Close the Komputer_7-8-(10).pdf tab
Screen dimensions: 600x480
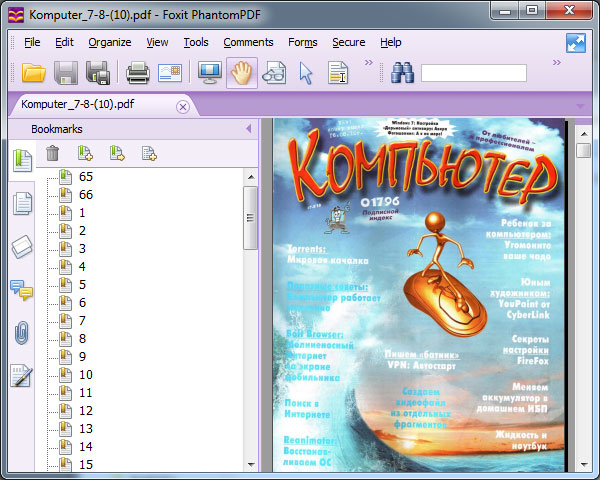click(182, 106)
